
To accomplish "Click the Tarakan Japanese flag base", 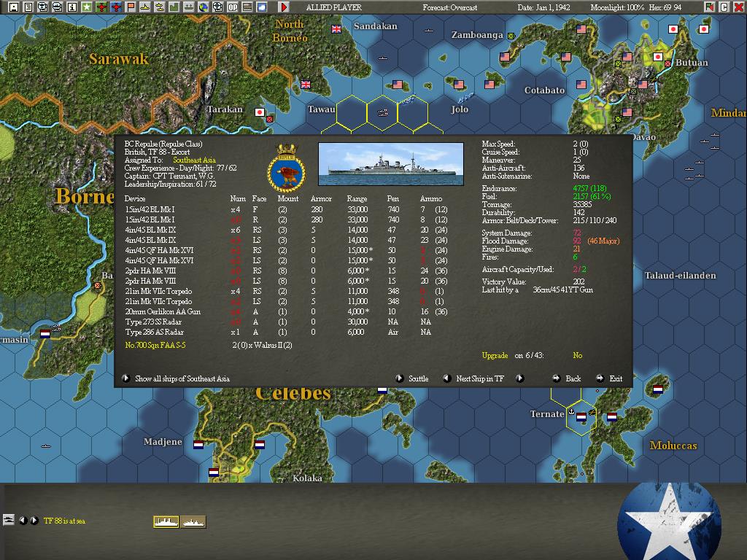I will pos(260,112).
